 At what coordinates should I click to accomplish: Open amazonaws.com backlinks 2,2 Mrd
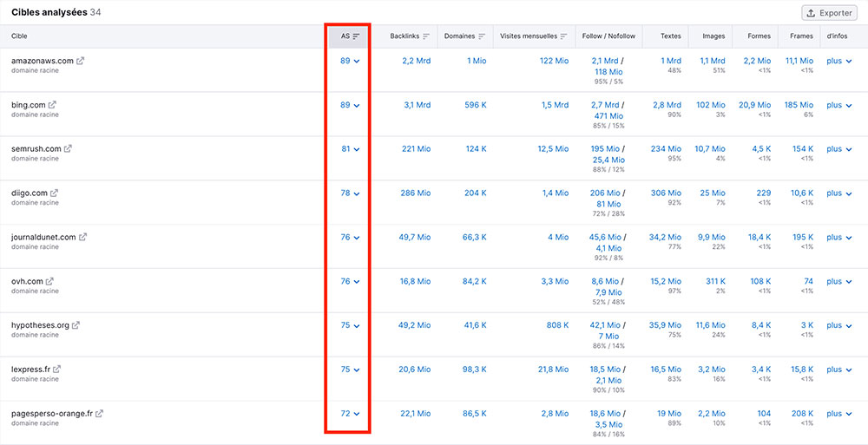click(417, 61)
